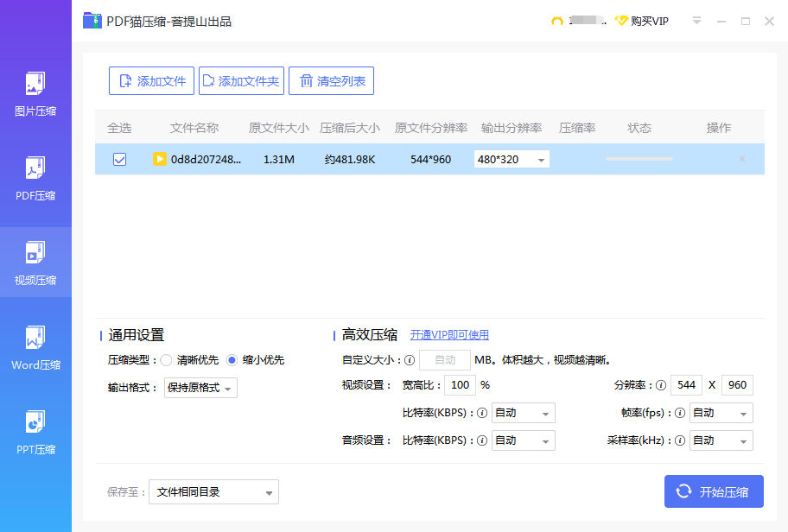Click the PDF猫压缩 app logo icon
Viewport: 788px width, 532px height.
[92, 21]
